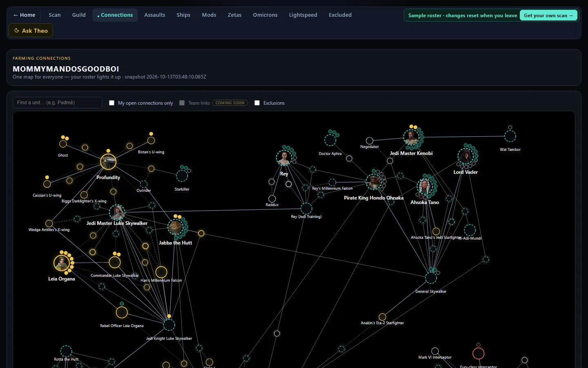Go to the Omicrons tab
This screenshot has height=368, width=588.
pyautogui.click(x=265, y=15)
